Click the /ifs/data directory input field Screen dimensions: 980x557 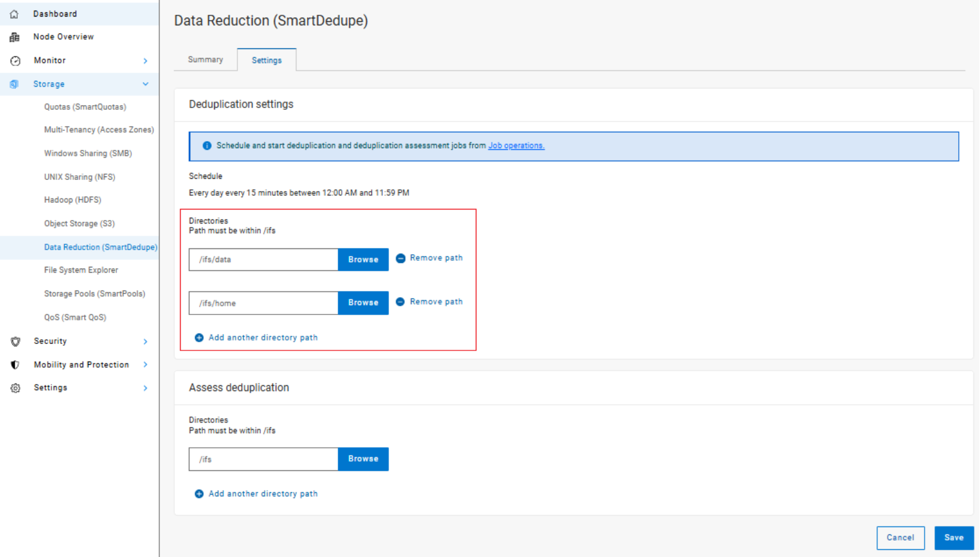263,260
